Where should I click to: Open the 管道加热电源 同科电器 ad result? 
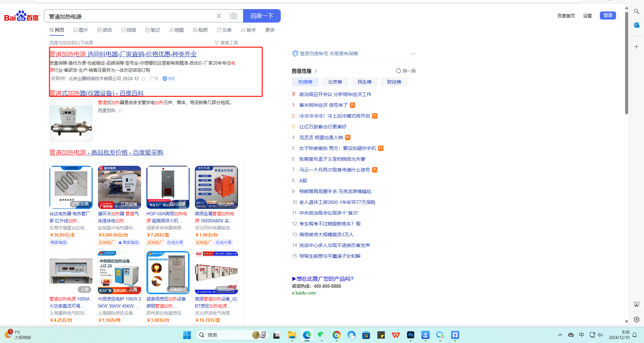pyautogui.click(x=123, y=54)
